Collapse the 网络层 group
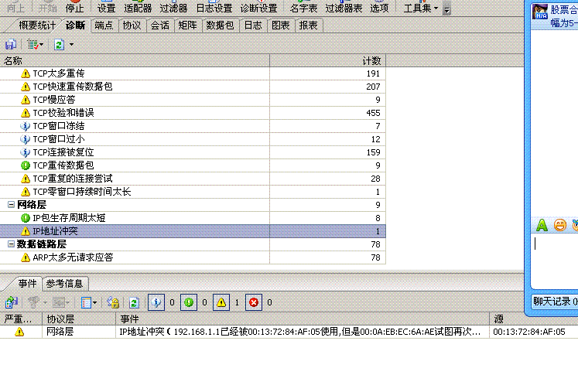 [11, 205]
